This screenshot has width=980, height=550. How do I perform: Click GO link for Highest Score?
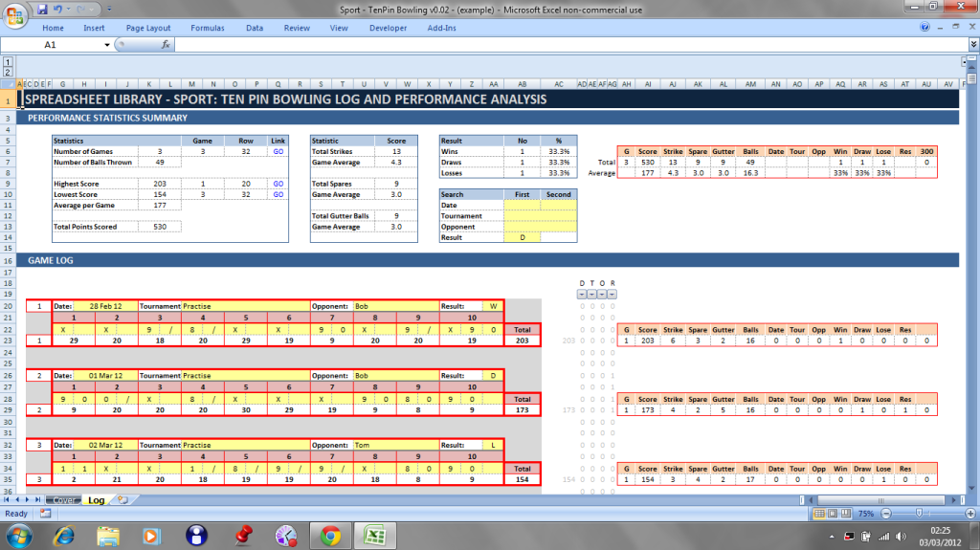pyautogui.click(x=278, y=183)
